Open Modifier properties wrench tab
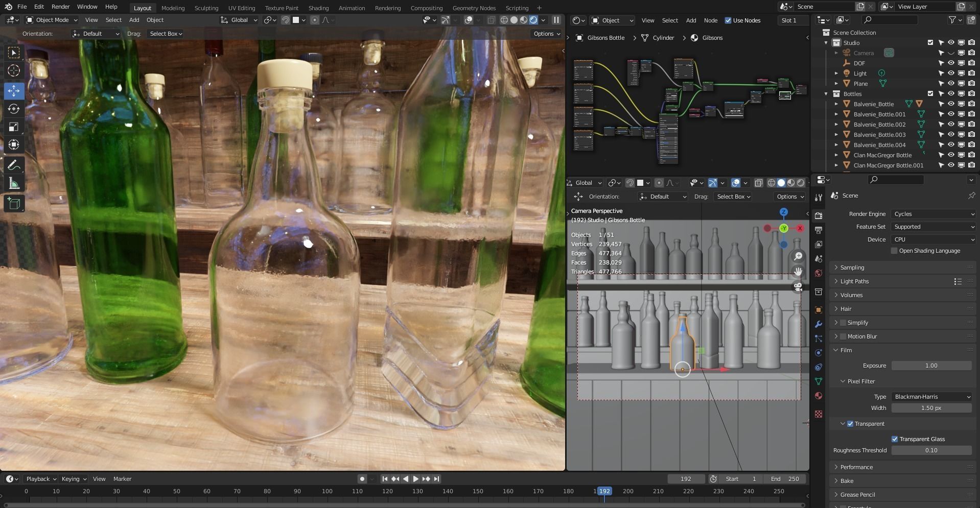The image size is (980, 508). click(819, 324)
